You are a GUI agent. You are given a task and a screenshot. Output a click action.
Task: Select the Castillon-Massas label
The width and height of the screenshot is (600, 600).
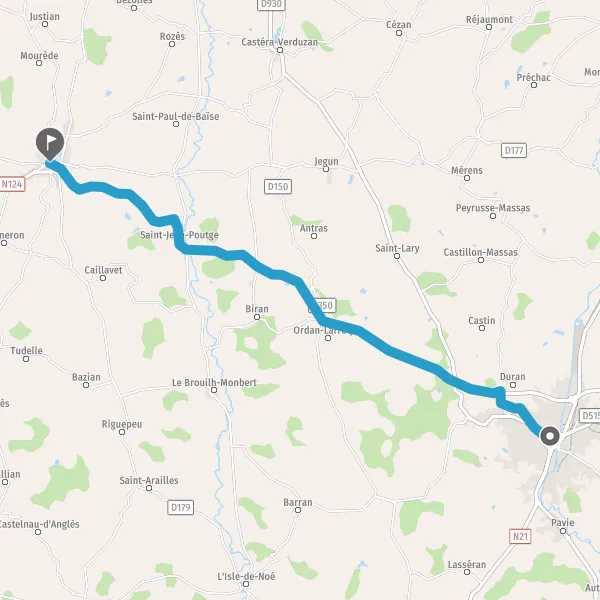point(481,252)
